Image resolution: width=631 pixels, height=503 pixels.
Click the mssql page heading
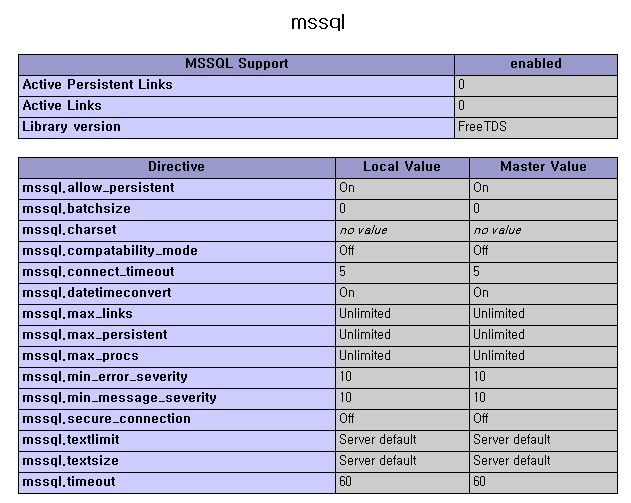317,22
